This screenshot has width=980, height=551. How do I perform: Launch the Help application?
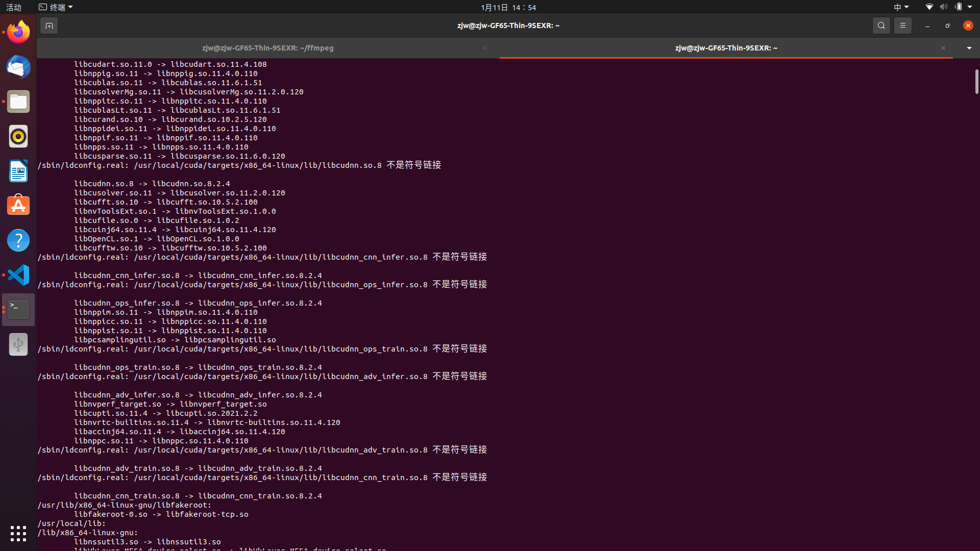18,240
